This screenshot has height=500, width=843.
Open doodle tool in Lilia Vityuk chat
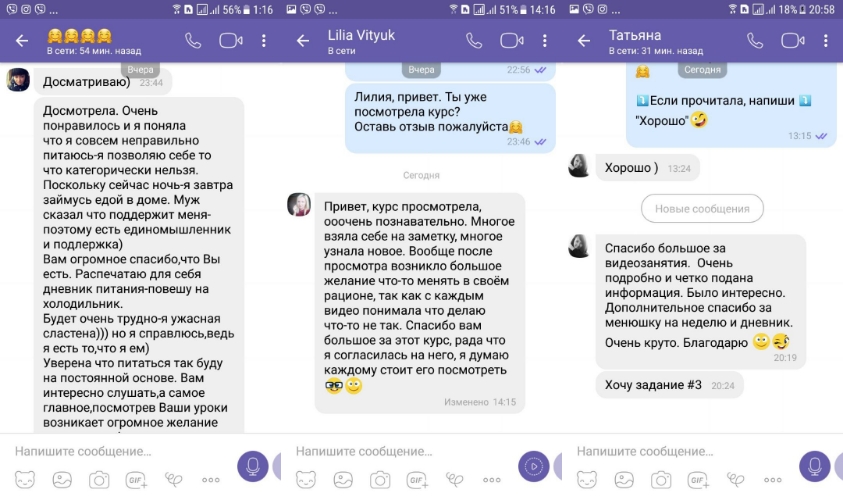click(454, 480)
